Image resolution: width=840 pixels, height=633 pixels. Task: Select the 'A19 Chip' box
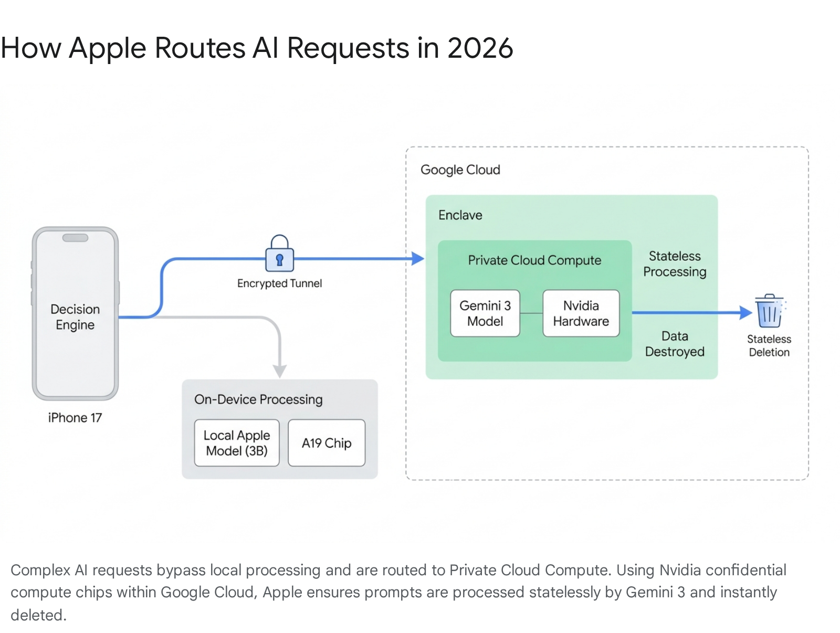coord(327,443)
